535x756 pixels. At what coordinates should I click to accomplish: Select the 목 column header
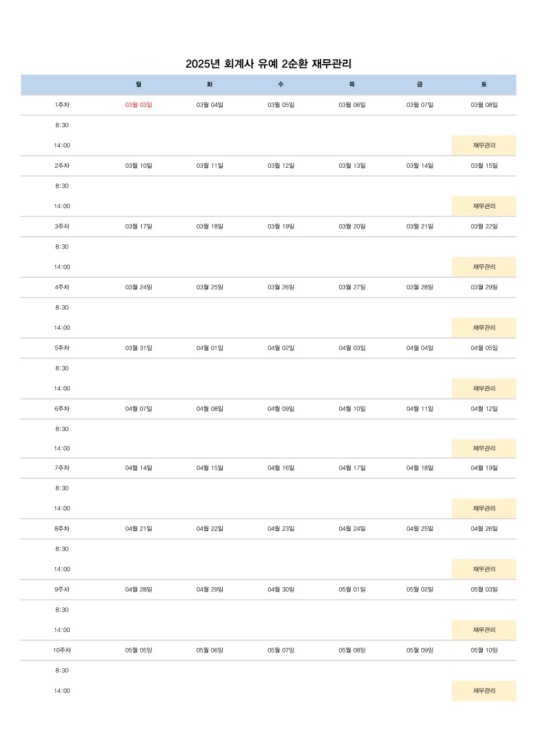tap(352, 85)
